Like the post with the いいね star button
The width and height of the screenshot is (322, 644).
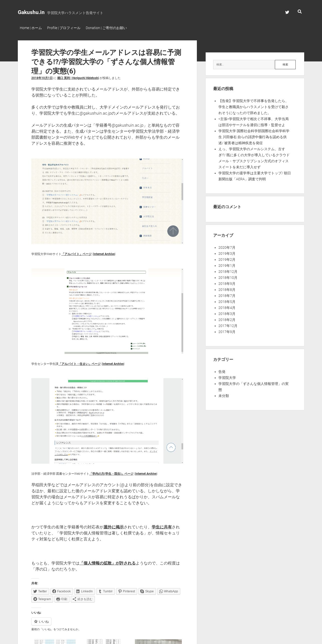pos(41,621)
